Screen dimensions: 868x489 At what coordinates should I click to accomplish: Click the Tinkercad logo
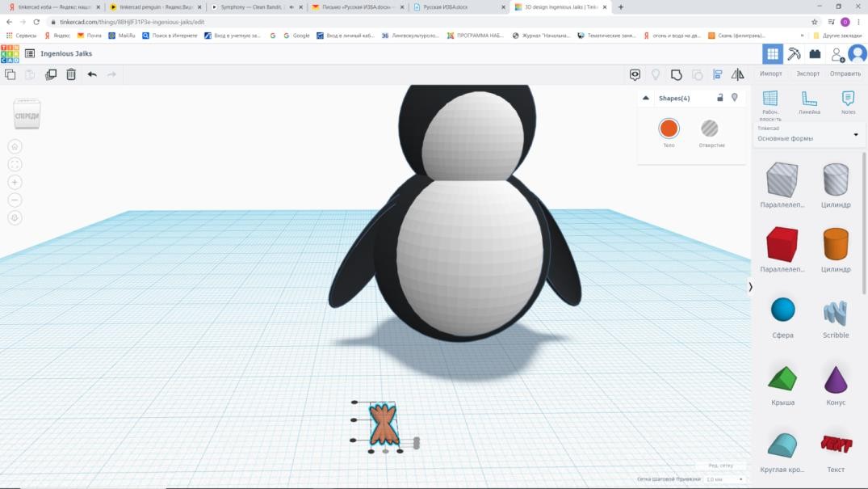[x=10, y=54]
